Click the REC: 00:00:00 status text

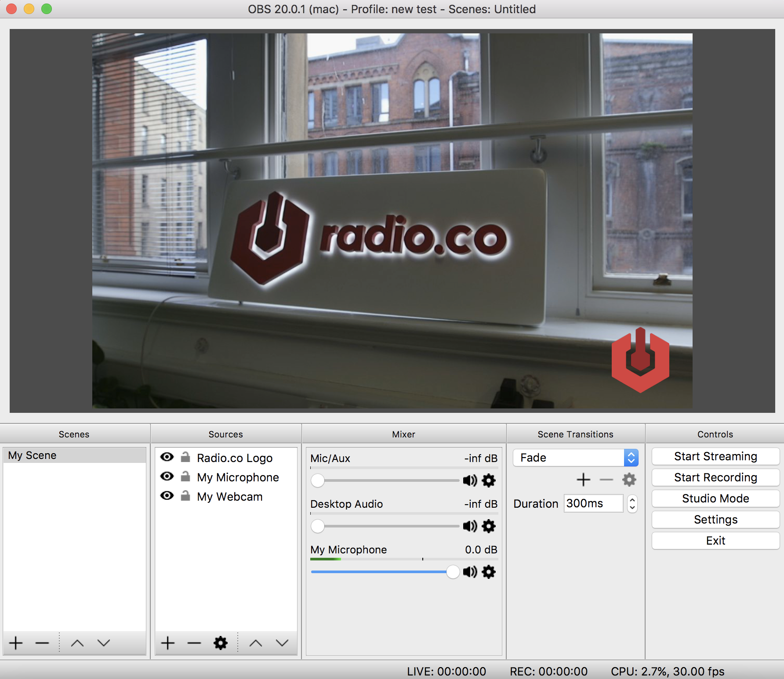[x=548, y=672]
